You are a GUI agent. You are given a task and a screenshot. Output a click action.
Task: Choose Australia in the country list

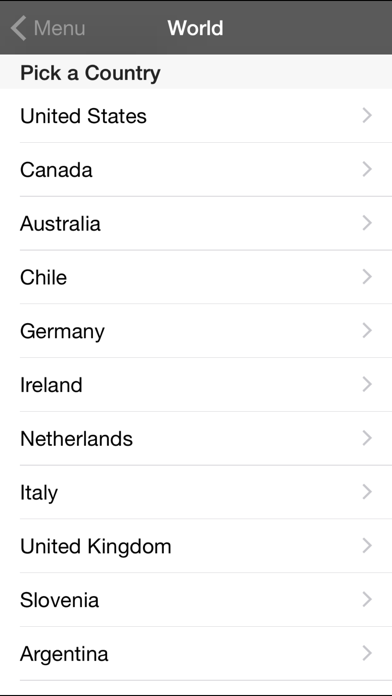pyautogui.click(x=196, y=223)
